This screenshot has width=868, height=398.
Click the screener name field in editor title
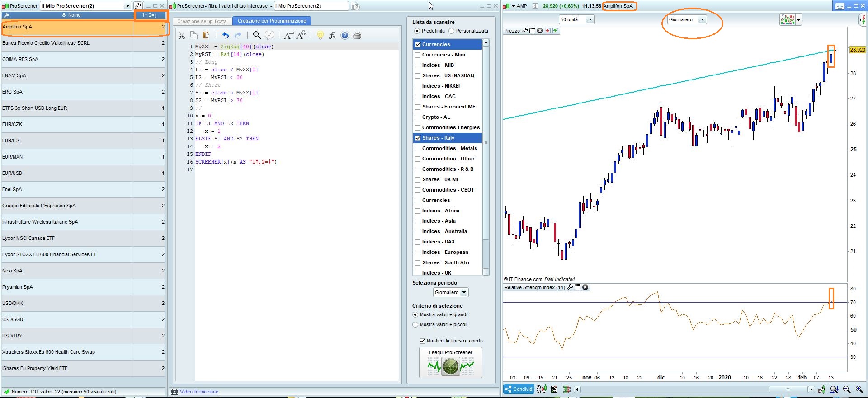(x=311, y=6)
